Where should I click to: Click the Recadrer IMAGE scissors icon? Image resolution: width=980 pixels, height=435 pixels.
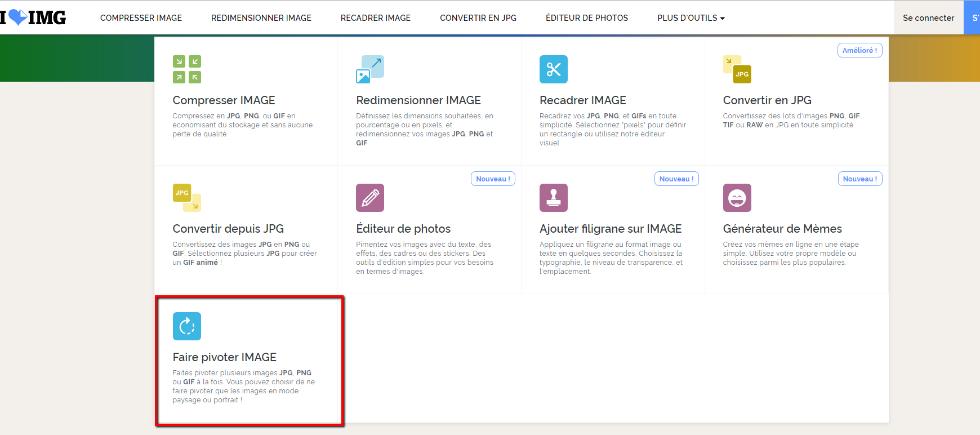pos(553,69)
